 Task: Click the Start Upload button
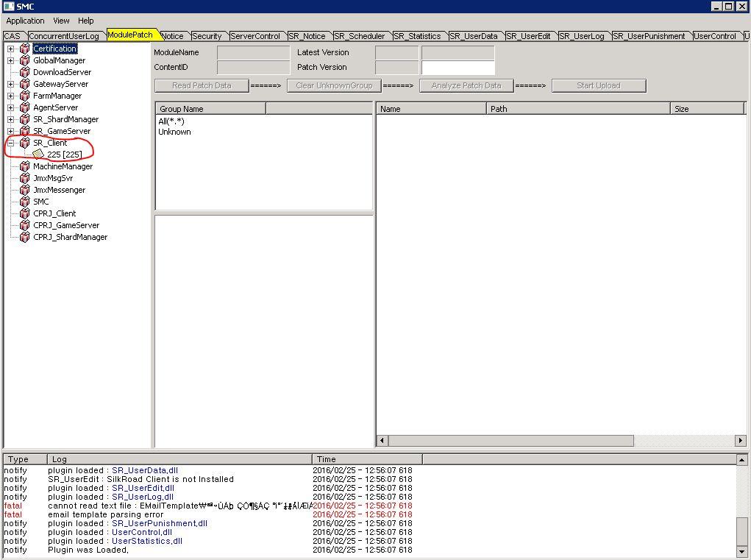click(598, 85)
